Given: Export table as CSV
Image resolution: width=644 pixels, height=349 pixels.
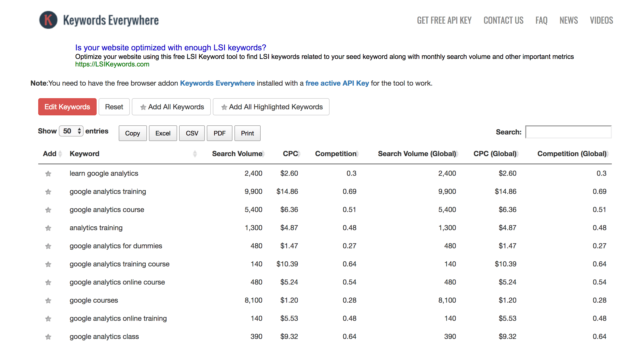Looking at the screenshot, I should click(192, 133).
